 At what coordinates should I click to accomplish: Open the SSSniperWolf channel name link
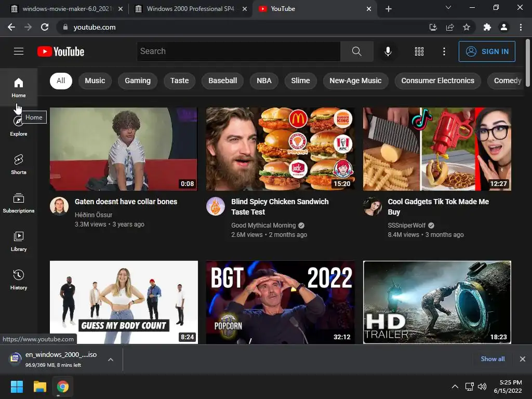pos(406,225)
